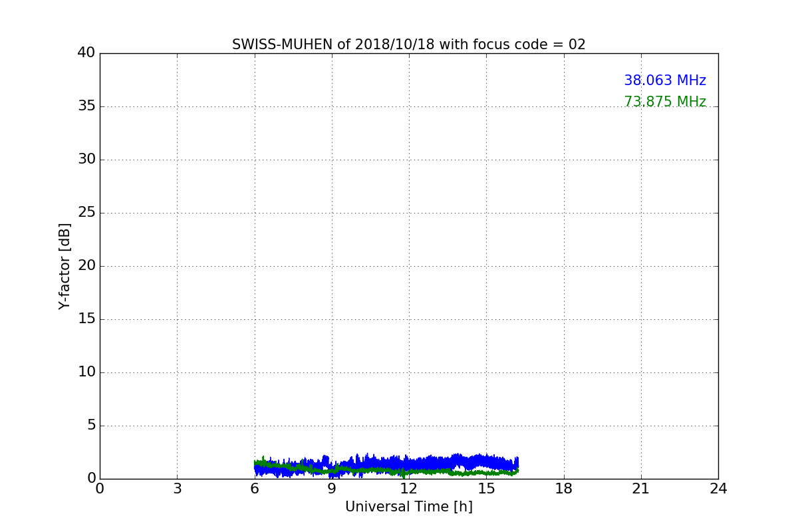
Task: Click the x-axis tick label 24
Action: point(718,489)
